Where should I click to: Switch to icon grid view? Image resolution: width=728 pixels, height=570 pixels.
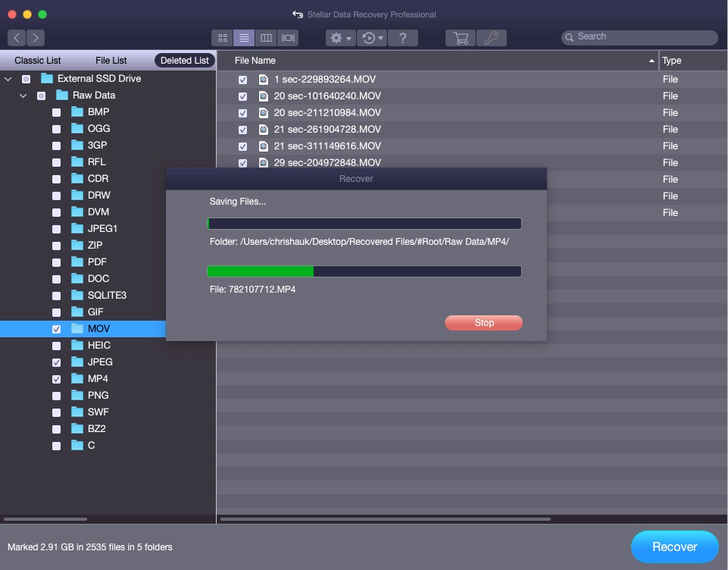pos(223,38)
